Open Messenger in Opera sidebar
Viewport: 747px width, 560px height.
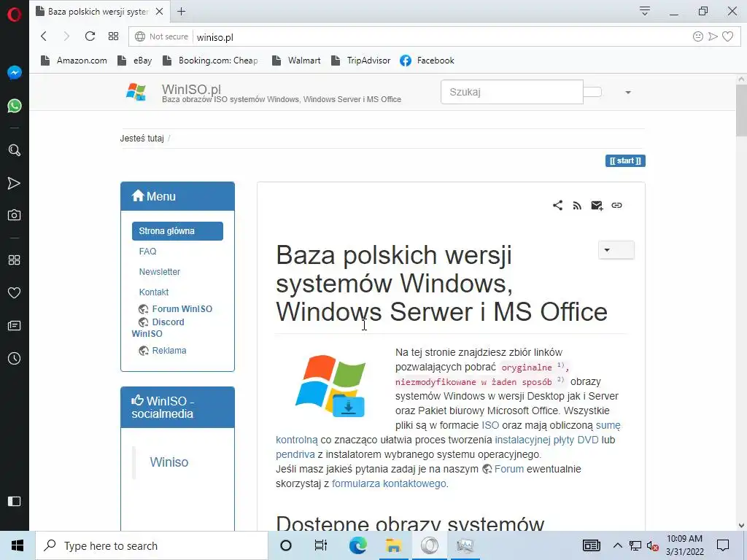(15, 73)
